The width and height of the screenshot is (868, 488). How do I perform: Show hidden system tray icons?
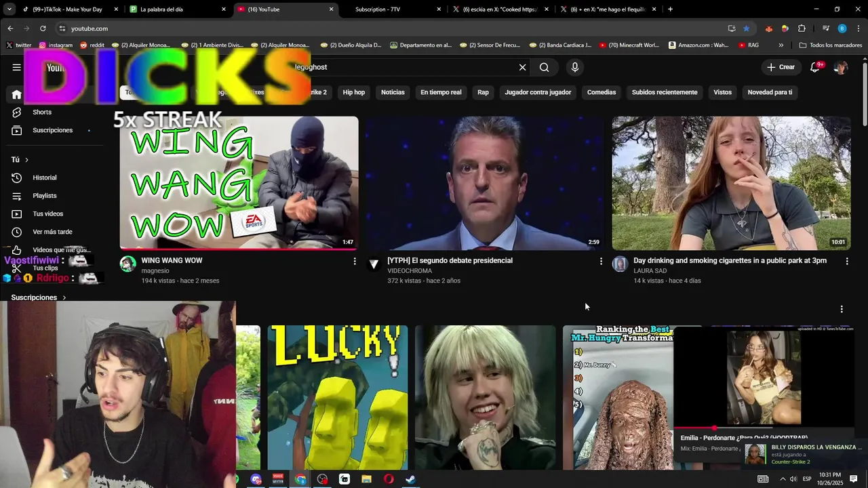[783, 479]
